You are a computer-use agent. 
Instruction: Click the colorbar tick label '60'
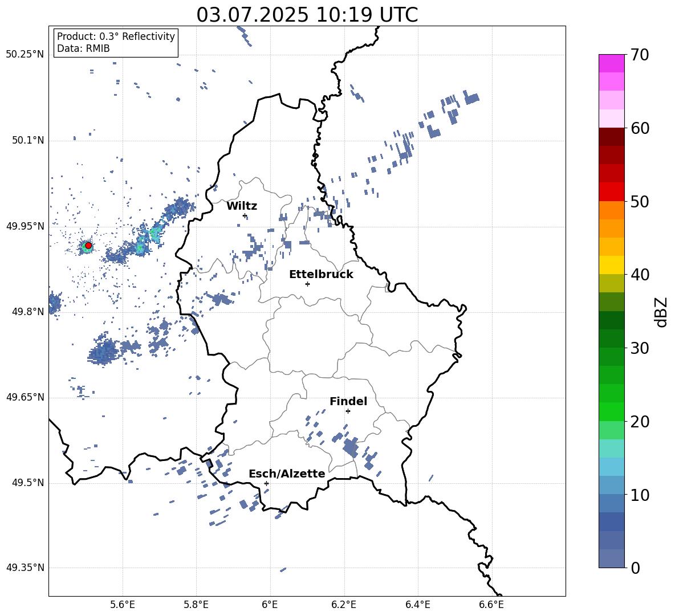640,128
